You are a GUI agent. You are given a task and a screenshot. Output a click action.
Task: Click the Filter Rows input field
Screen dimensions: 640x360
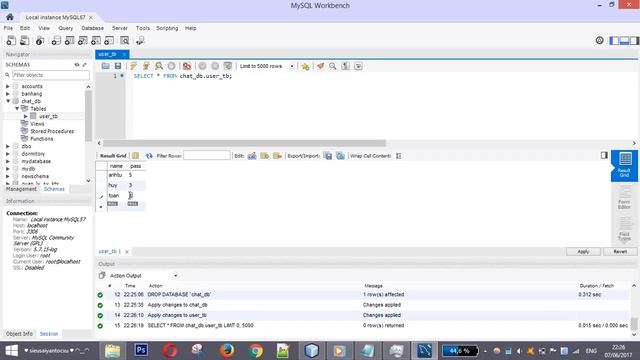(x=207, y=156)
